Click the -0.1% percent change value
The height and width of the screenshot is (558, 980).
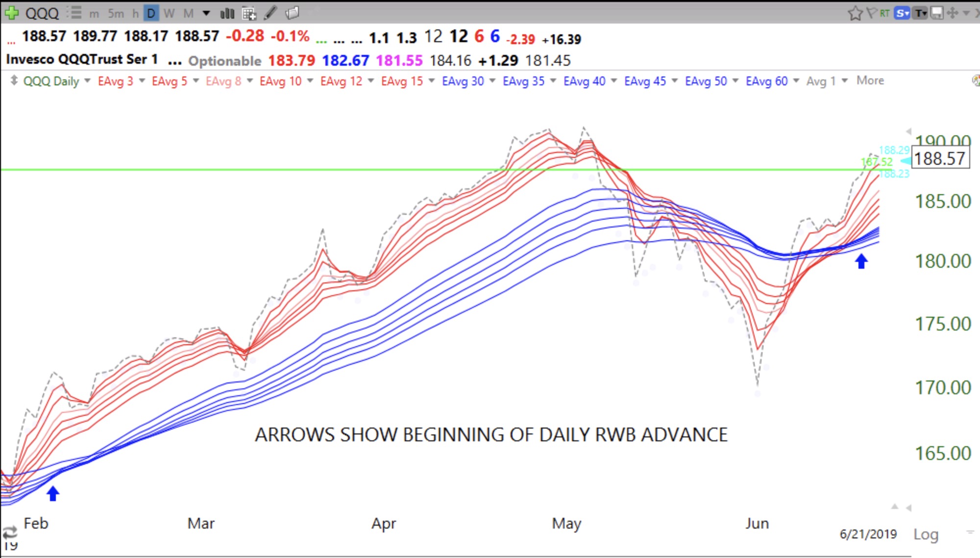pos(290,36)
